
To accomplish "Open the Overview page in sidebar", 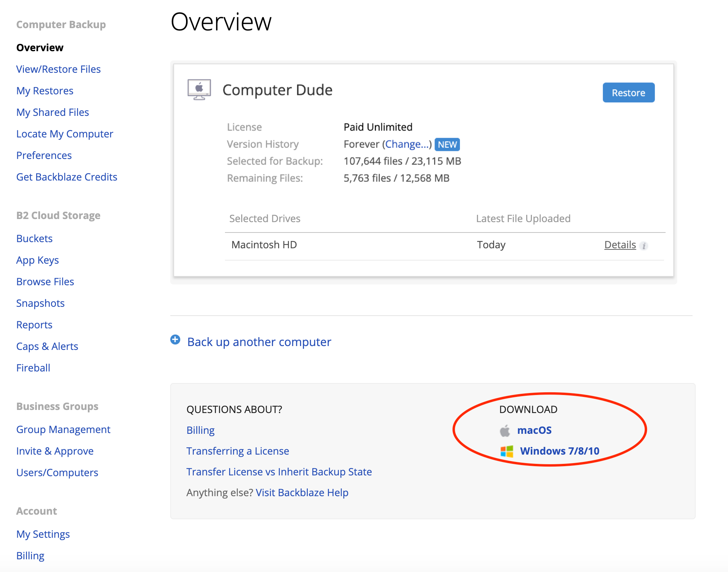I will tap(40, 48).
